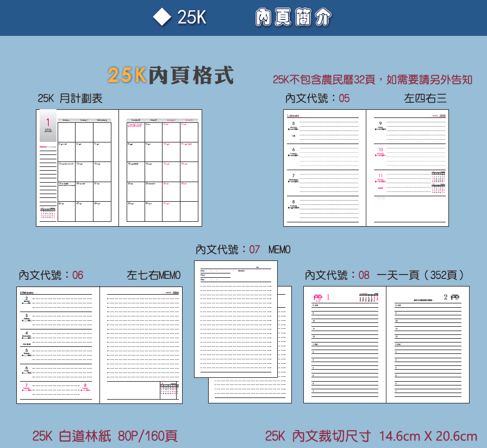
Task: Select the 25K內頁格式 heading
Action: tap(171, 76)
